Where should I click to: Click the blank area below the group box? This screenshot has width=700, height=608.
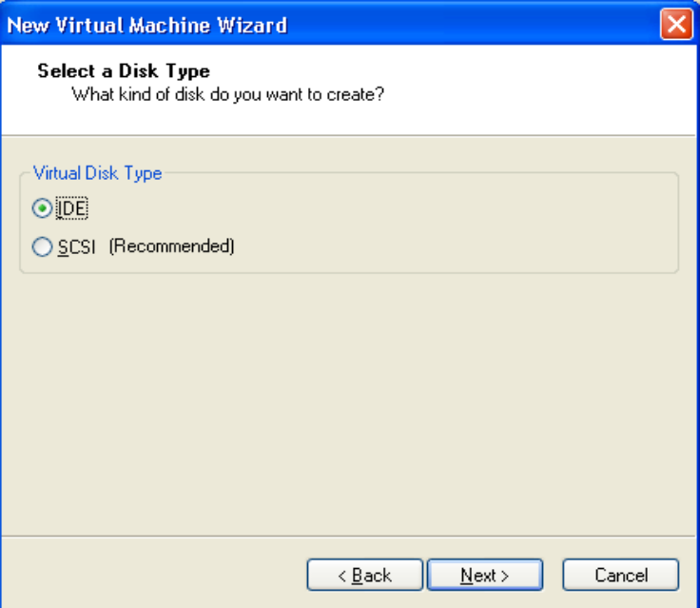(350, 400)
